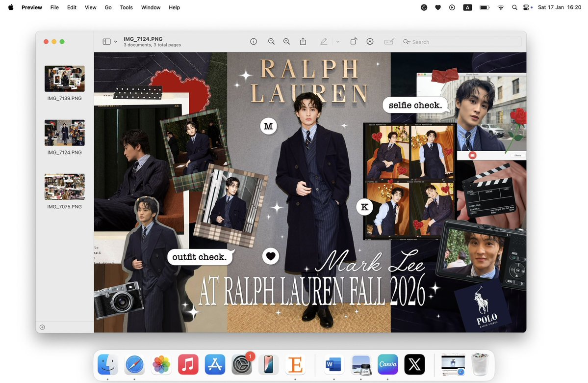Click the add button at sidebar bottom
Viewport: 588px width, 383px height.
pos(42,327)
